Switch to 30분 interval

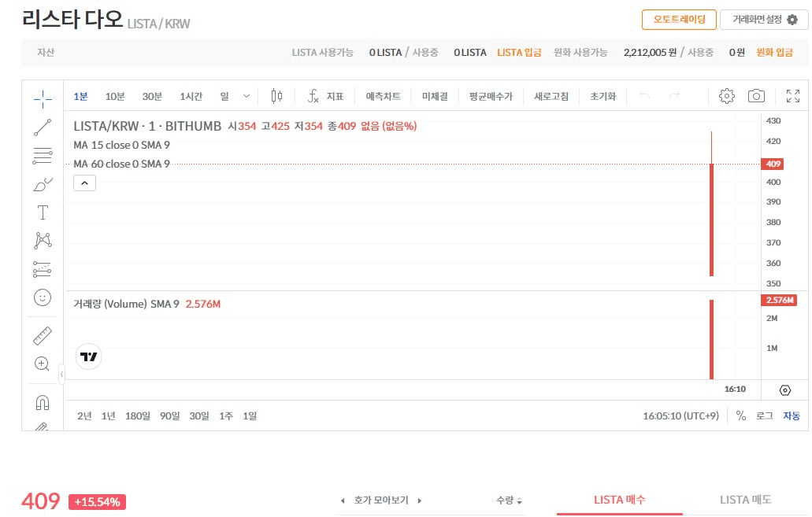tap(152, 96)
